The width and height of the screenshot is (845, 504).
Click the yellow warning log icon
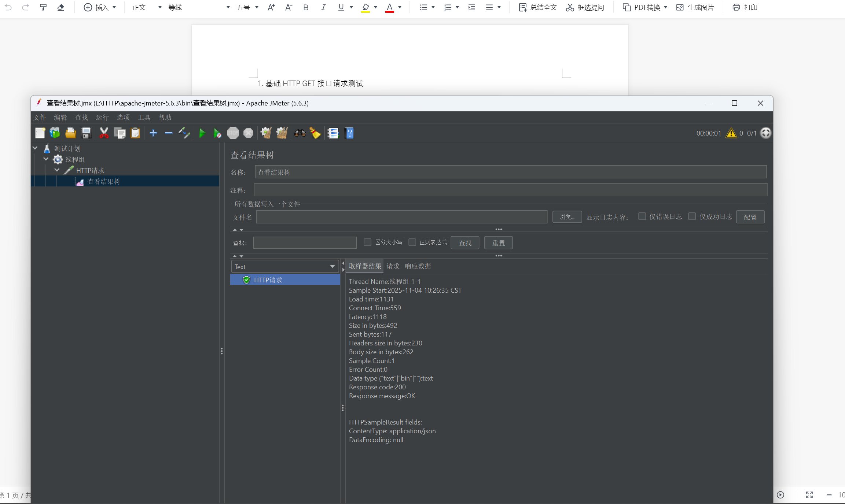(x=731, y=133)
